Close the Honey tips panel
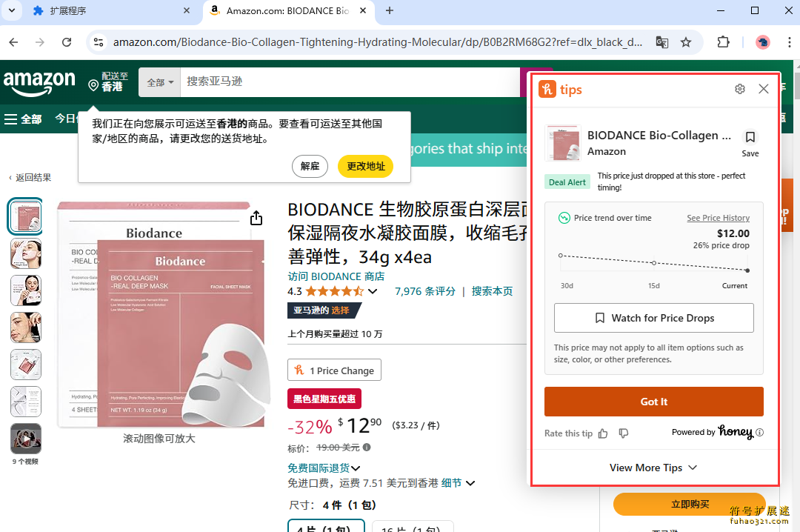The height and width of the screenshot is (532, 800). coord(763,89)
